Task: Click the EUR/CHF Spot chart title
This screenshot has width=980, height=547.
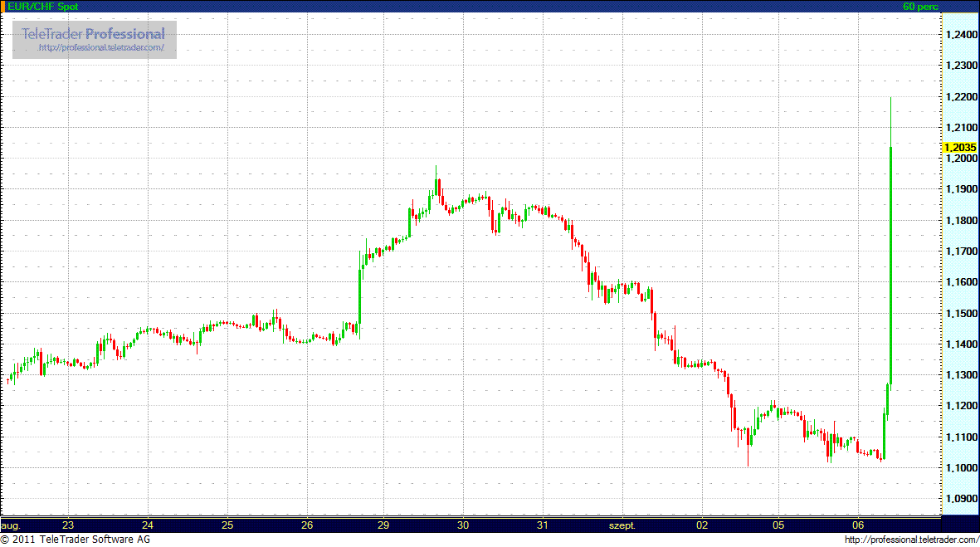Action: coord(42,7)
